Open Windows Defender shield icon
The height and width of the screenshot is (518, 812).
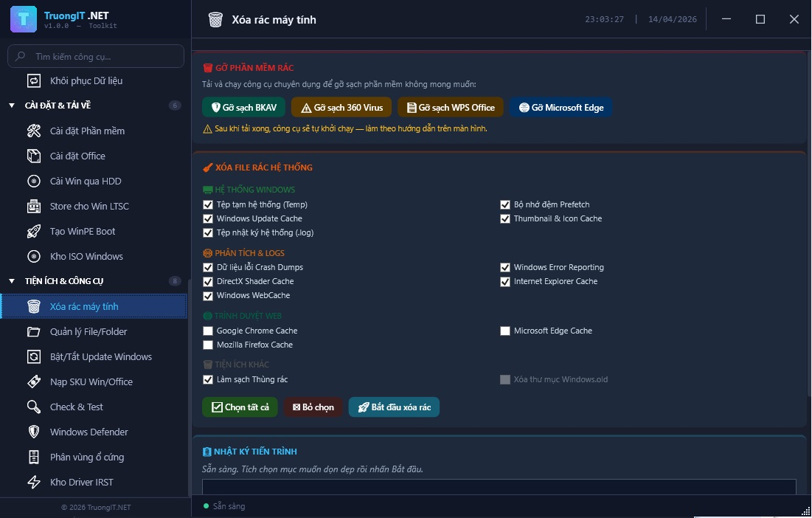[34, 432]
